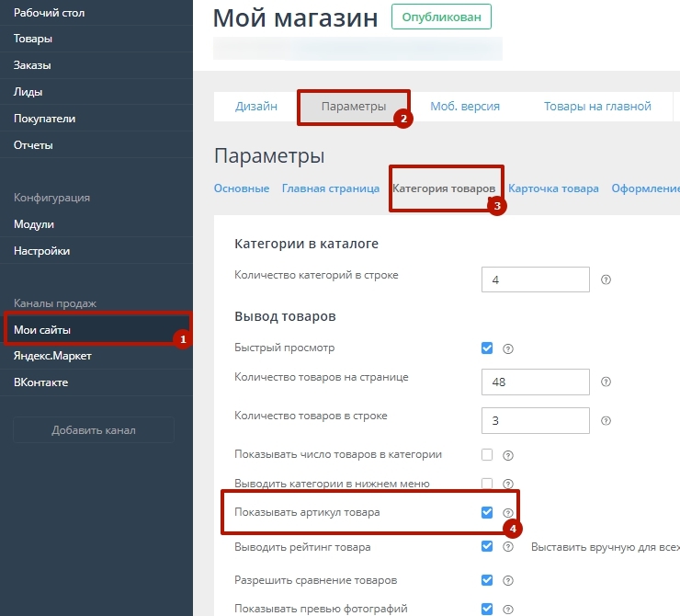Show hint for Показывать превью фотографий
Viewport: 680px width, 616px height.
[508, 610]
